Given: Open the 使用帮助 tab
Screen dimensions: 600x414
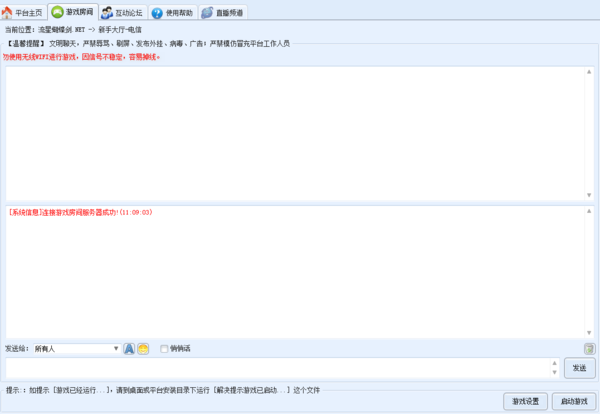Looking at the screenshot, I should pos(173,13).
